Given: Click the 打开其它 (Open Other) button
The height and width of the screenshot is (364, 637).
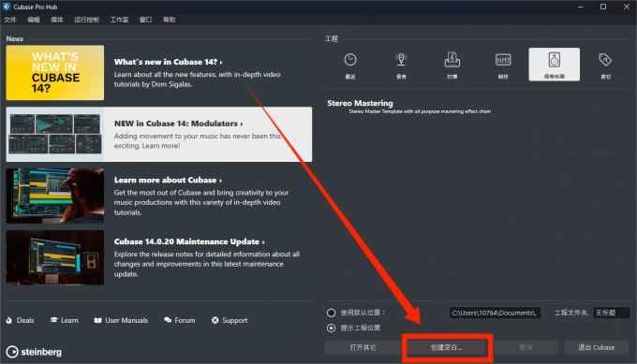Looking at the screenshot, I should coord(363,347).
